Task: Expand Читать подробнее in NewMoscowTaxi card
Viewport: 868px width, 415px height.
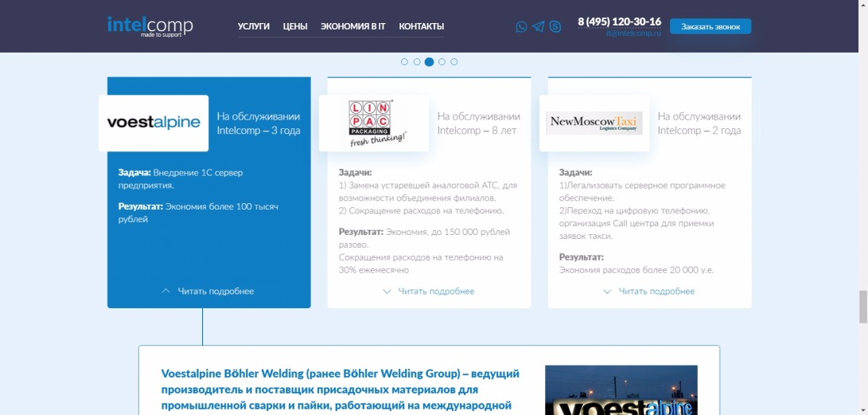Action: [x=648, y=291]
